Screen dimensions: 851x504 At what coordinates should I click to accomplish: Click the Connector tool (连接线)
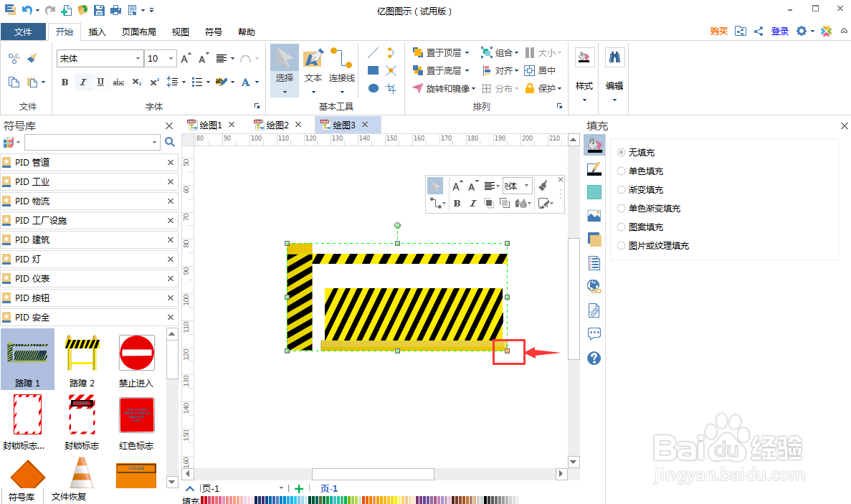342,71
